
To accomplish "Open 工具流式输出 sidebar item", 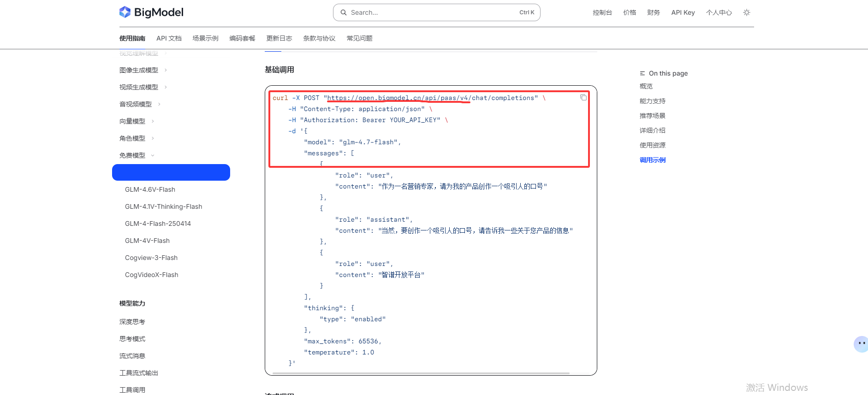I will 139,373.
